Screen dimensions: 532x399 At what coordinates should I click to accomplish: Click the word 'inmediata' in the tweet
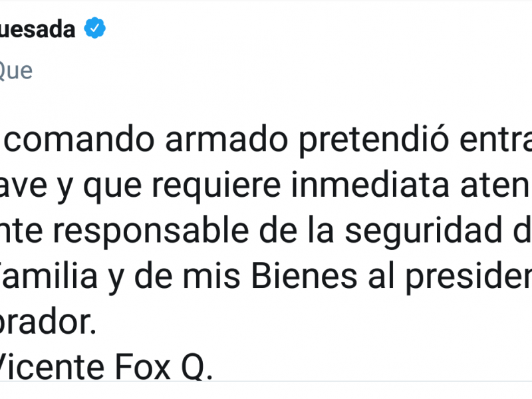click(371, 185)
